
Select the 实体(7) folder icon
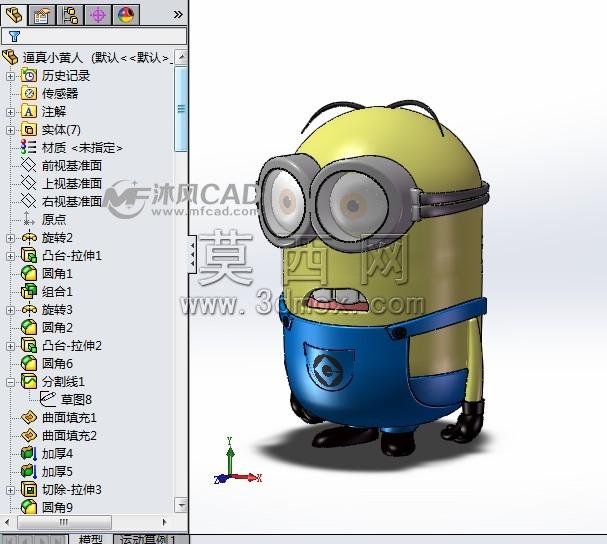(29, 129)
